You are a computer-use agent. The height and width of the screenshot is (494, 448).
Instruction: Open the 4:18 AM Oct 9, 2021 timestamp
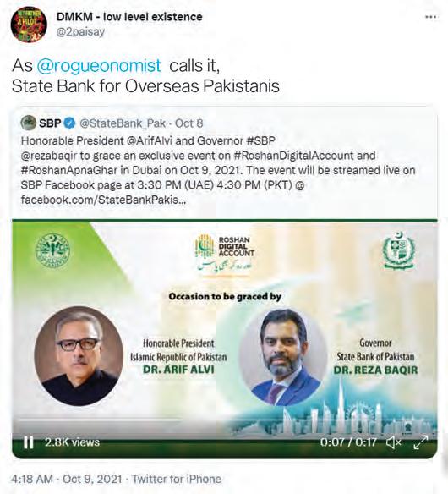click(66, 479)
